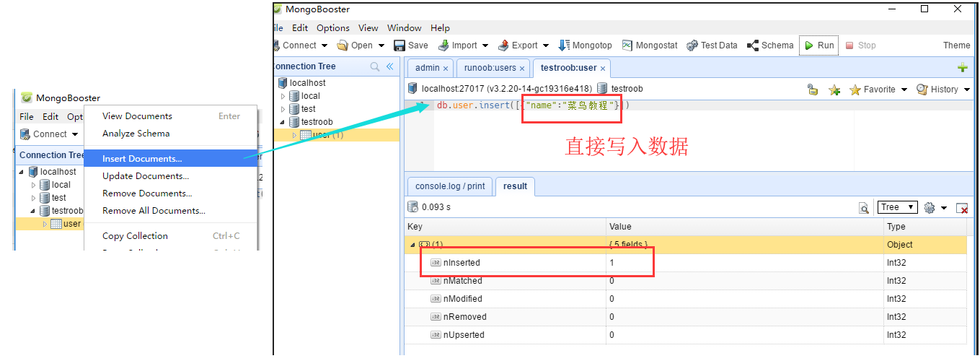Open the History dropdown

point(943,90)
